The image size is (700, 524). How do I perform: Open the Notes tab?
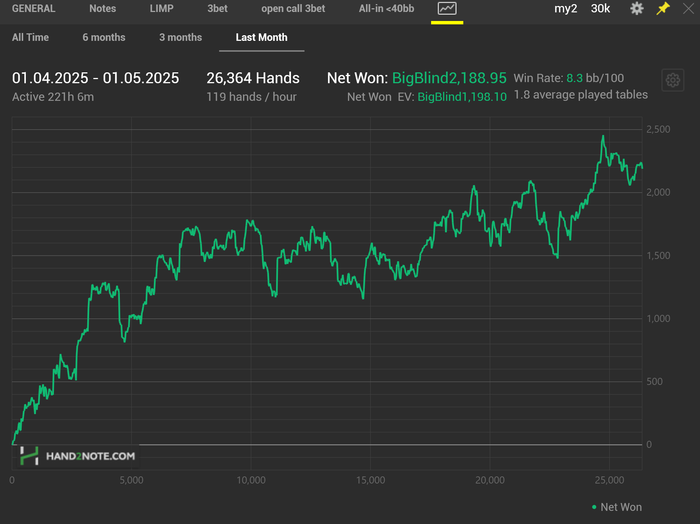coord(102,8)
